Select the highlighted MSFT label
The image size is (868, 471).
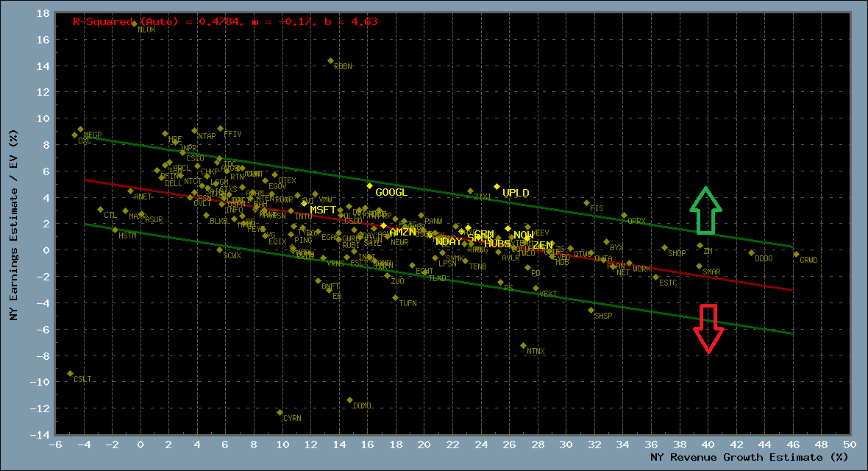pyautogui.click(x=323, y=210)
